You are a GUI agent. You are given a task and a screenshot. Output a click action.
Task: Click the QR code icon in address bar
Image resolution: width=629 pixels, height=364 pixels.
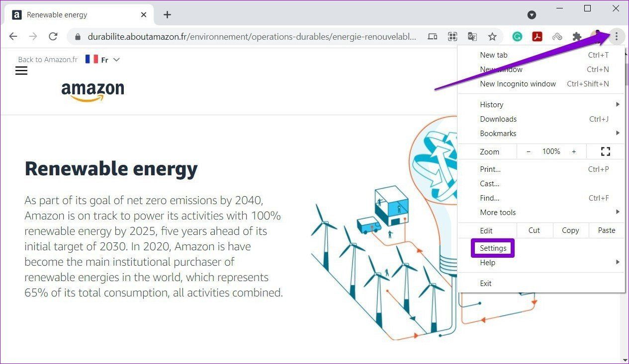click(x=452, y=36)
